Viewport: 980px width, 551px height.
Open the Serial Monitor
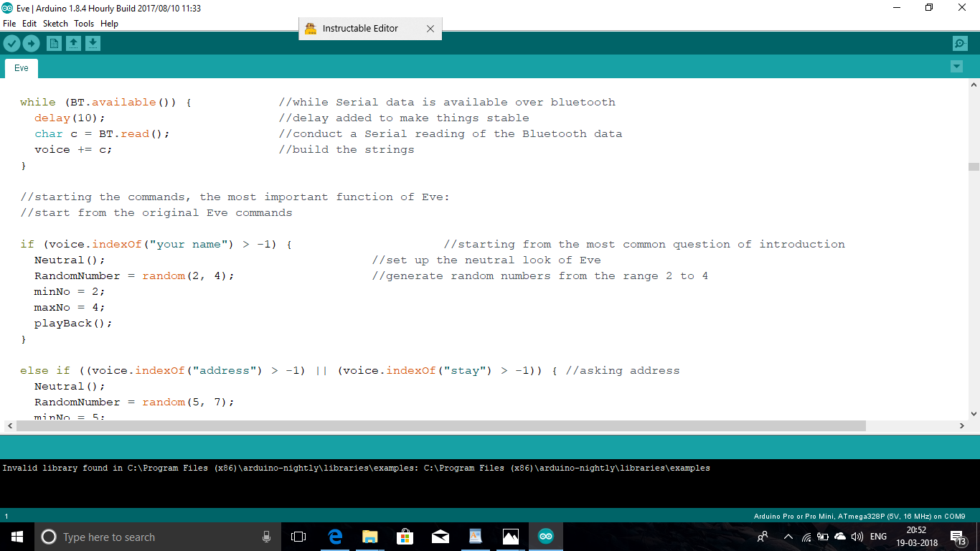[x=960, y=43]
